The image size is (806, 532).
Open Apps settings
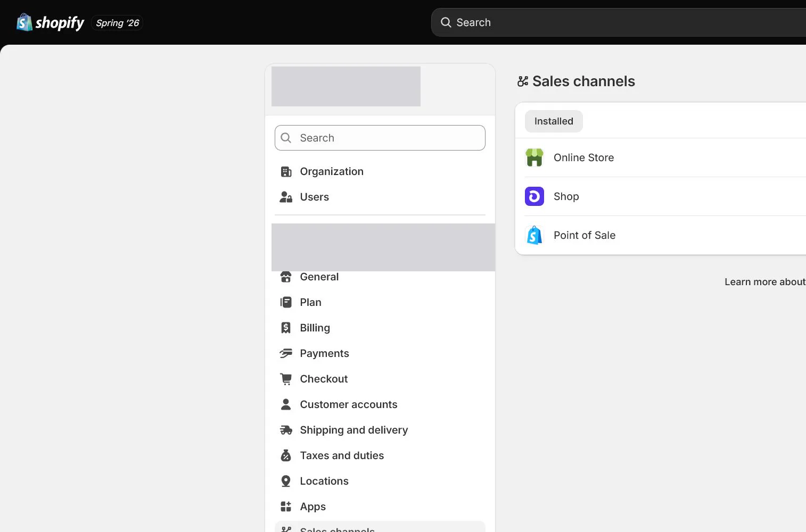tap(380, 506)
